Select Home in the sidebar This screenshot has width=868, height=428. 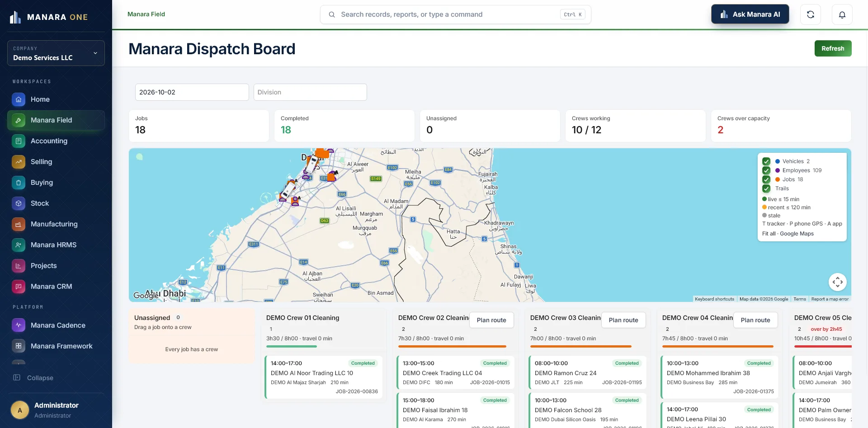point(56,99)
